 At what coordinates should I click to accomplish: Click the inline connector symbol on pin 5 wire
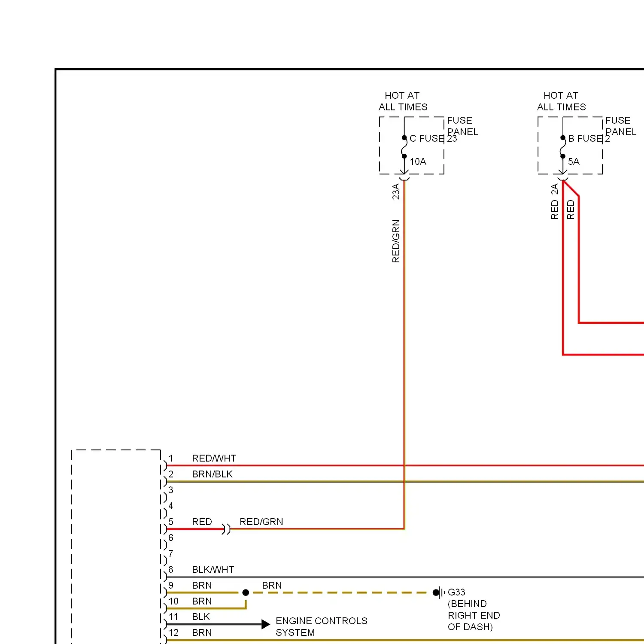pos(226,529)
